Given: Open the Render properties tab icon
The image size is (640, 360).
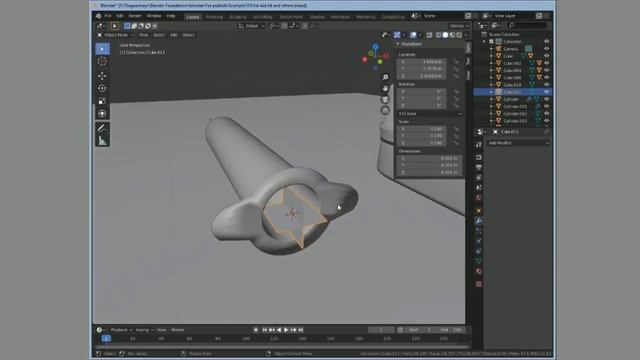Looking at the screenshot, I should [x=478, y=157].
